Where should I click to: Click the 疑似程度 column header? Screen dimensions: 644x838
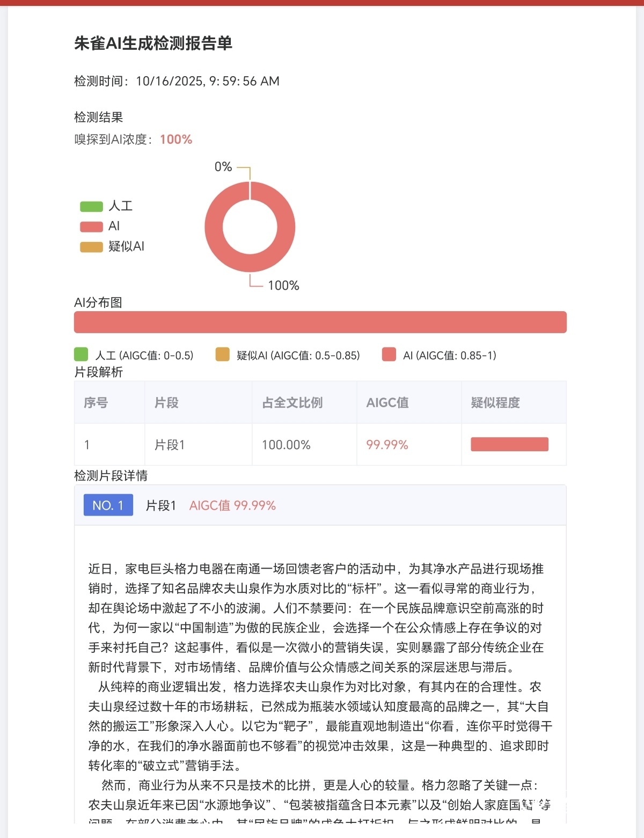(495, 402)
